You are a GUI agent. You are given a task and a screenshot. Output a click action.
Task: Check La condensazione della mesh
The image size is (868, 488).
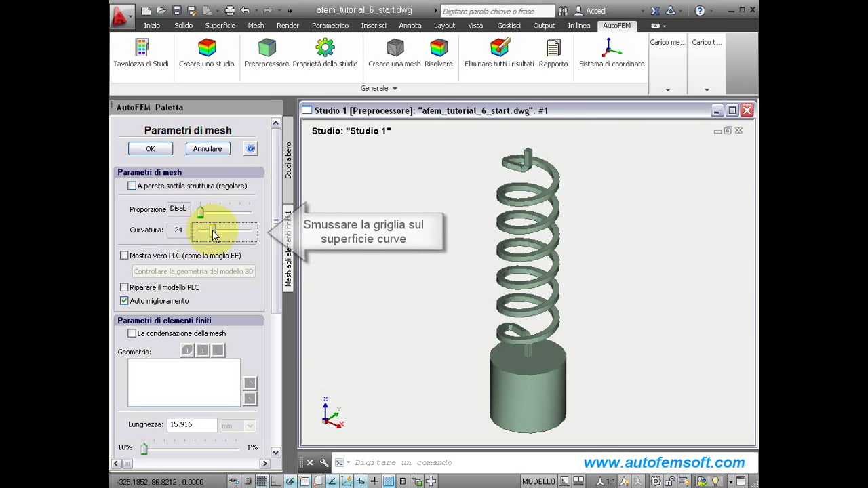[x=132, y=333]
